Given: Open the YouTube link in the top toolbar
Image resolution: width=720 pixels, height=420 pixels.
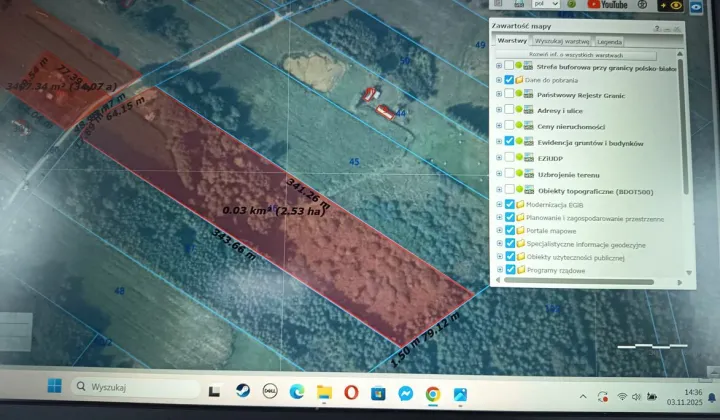Looking at the screenshot, I should 607,5.
